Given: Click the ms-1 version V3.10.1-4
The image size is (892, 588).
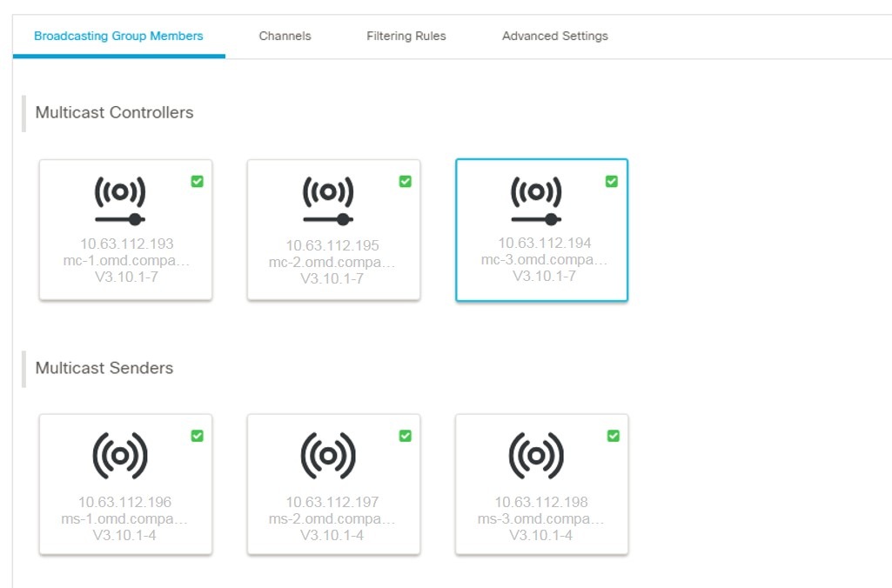Looking at the screenshot, I should (x=124, y=535).
